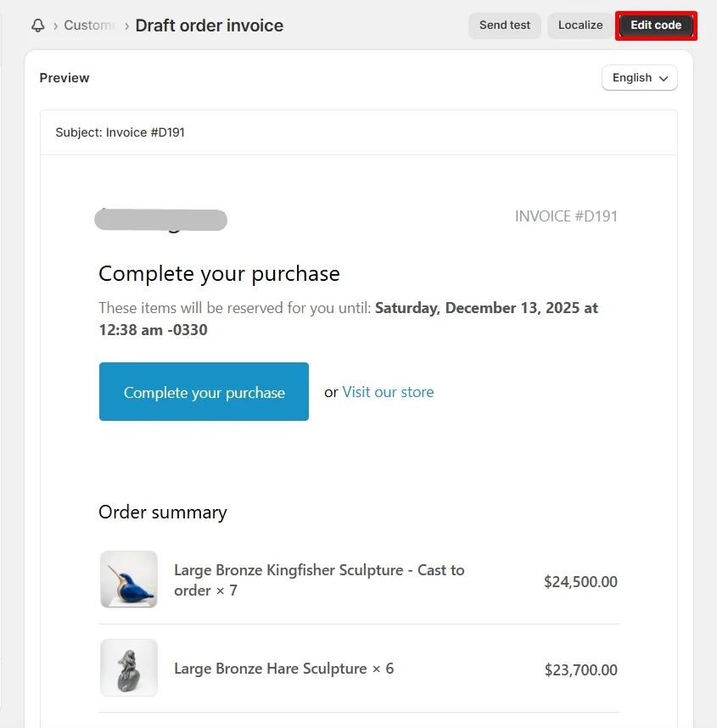Click the Bronze Kingfisher Sculpture thumbnail
Viewport: 717px width, 728px height.
click(128, 580)
